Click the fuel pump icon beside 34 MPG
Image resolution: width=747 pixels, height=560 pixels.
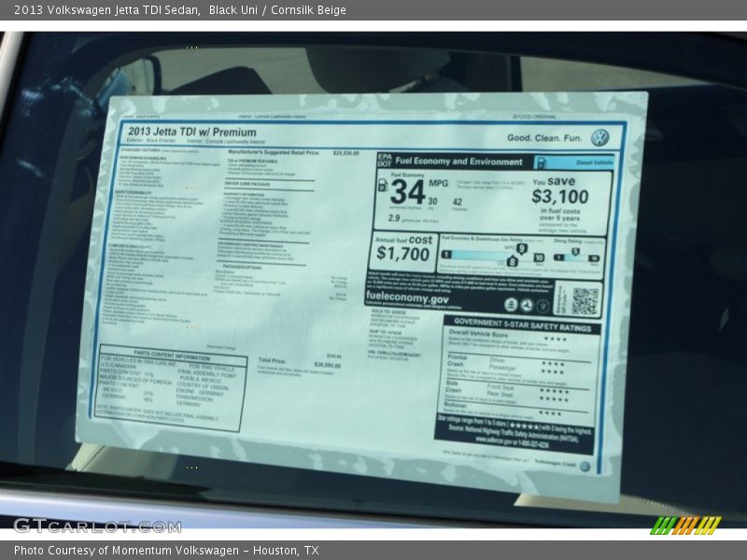382,186
